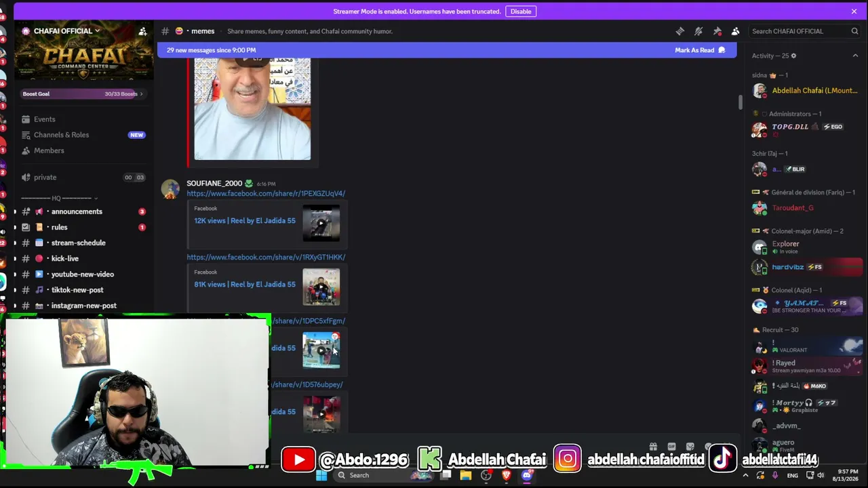Click Mark As Read button
The height and width of the screenshot is (488, 868).
coord(700,50)
